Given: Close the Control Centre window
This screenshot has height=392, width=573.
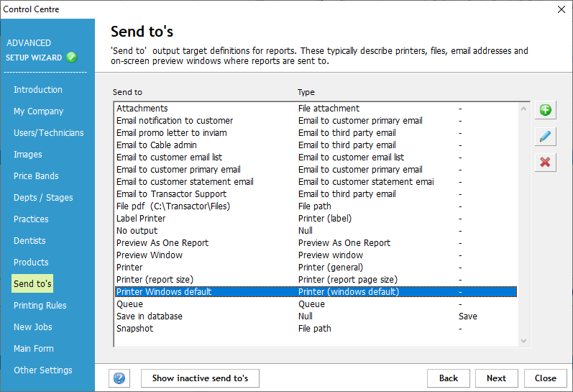Looking at the screenshot, I should [561, 9].
